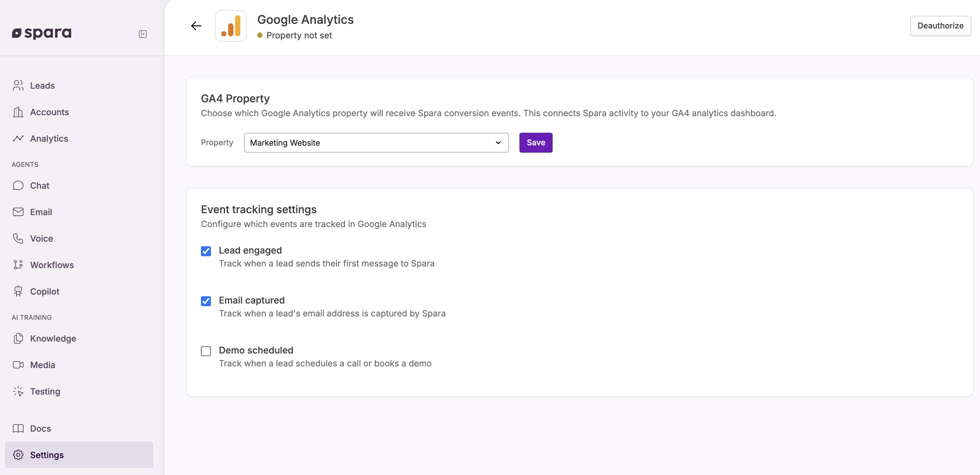
Task: Go to the Analytics page
Action: [49, 138]
